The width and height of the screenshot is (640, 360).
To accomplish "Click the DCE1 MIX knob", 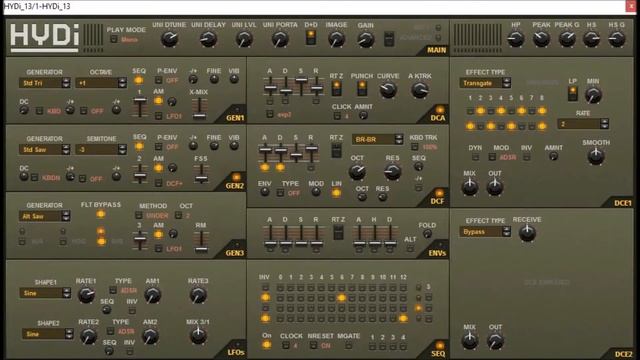I will [x=470, y=187].
